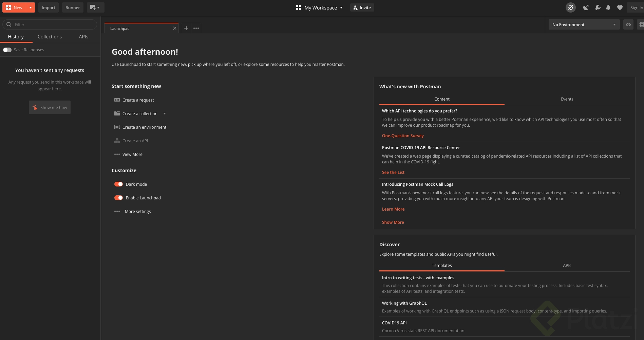Click the ellipsis icon beside View More
The image size is (644, 340).
117,154
